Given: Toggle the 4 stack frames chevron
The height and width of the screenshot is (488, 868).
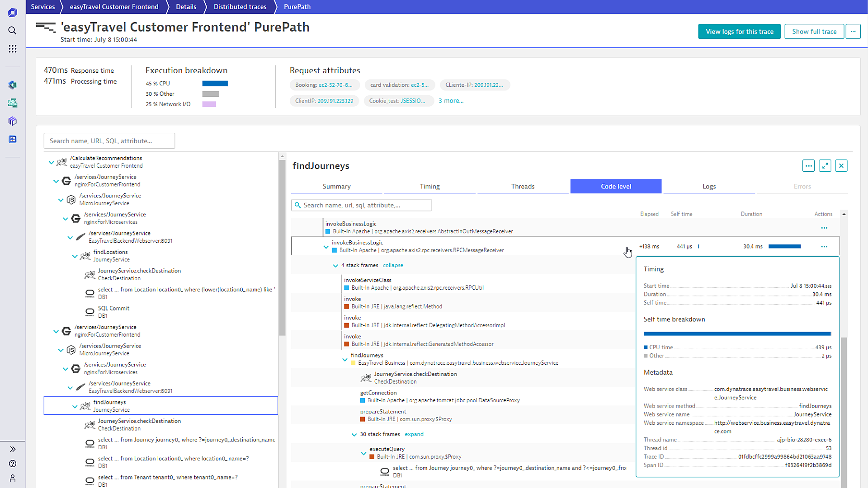Looking at the screenshot, I should click(x=335, y=266).
